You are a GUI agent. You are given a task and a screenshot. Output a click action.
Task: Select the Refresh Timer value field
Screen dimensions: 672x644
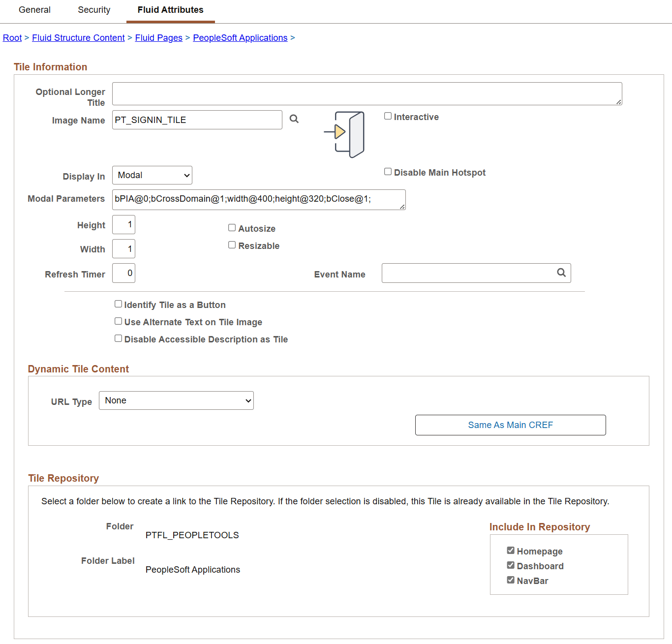click(x=123, y=273)
